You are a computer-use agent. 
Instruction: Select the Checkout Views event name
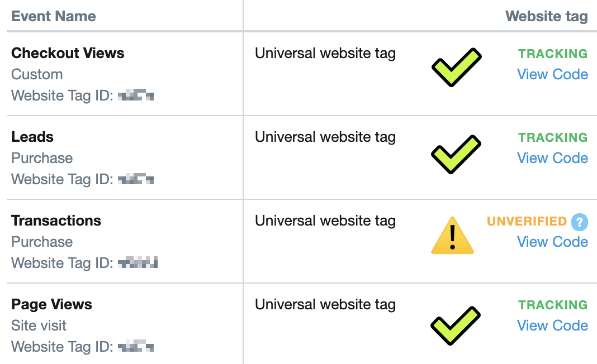[x=68, y=53]
